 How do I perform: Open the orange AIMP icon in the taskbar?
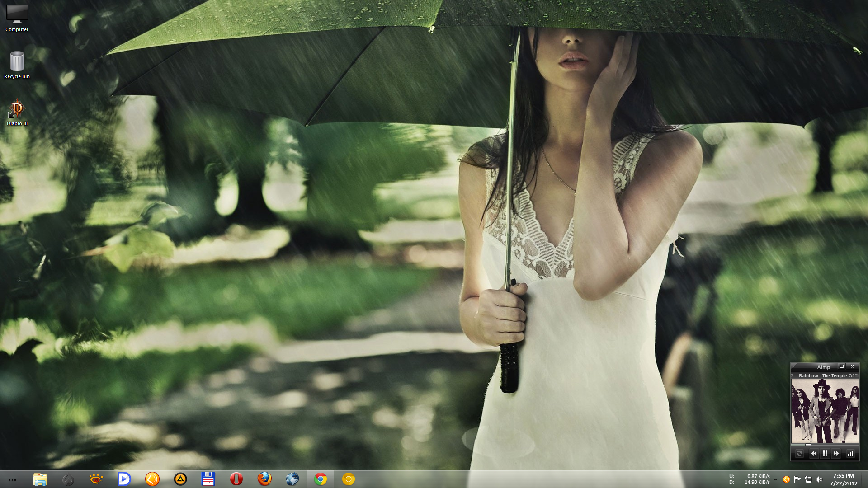pyautogui.click(x=152, y=479)
